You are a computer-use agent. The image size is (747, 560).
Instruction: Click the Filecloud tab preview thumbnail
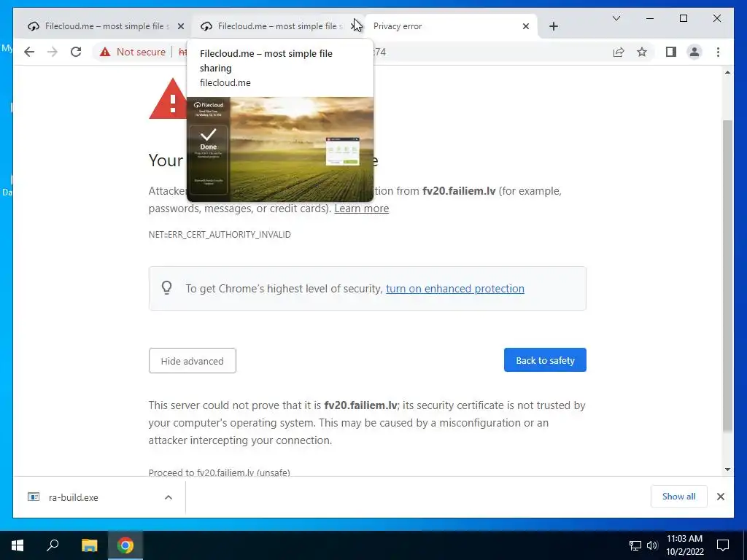(x=280, y=149)
